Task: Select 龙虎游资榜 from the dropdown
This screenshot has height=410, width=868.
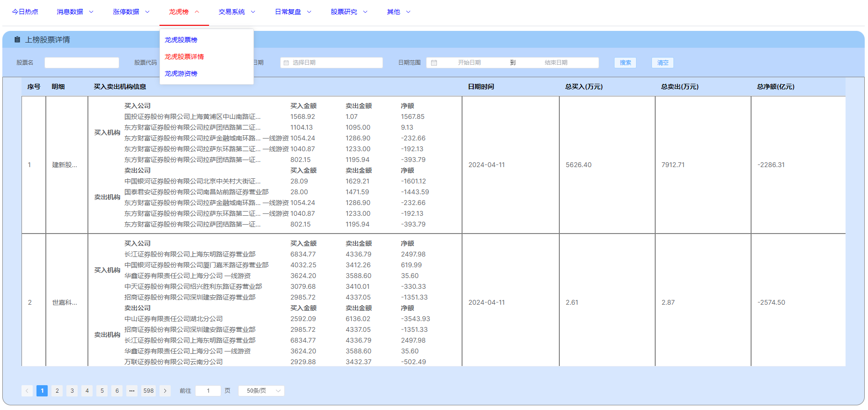Action: (181, 73)
